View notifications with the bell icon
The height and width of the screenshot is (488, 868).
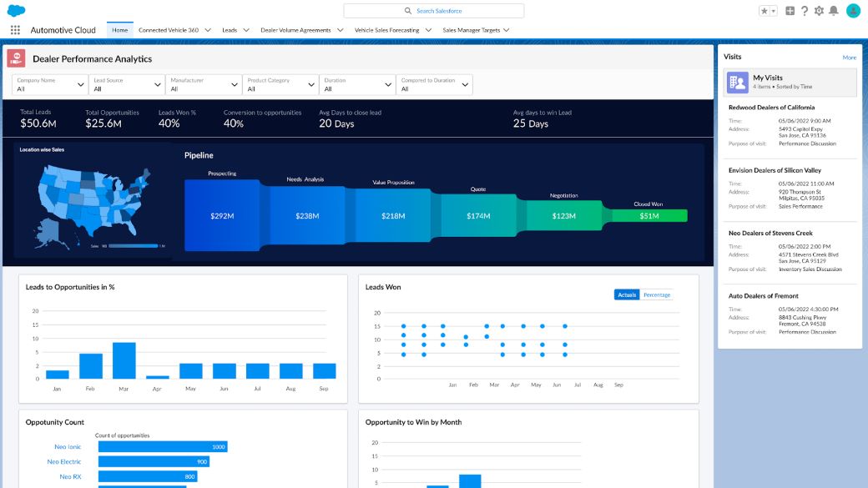[834, 10]
